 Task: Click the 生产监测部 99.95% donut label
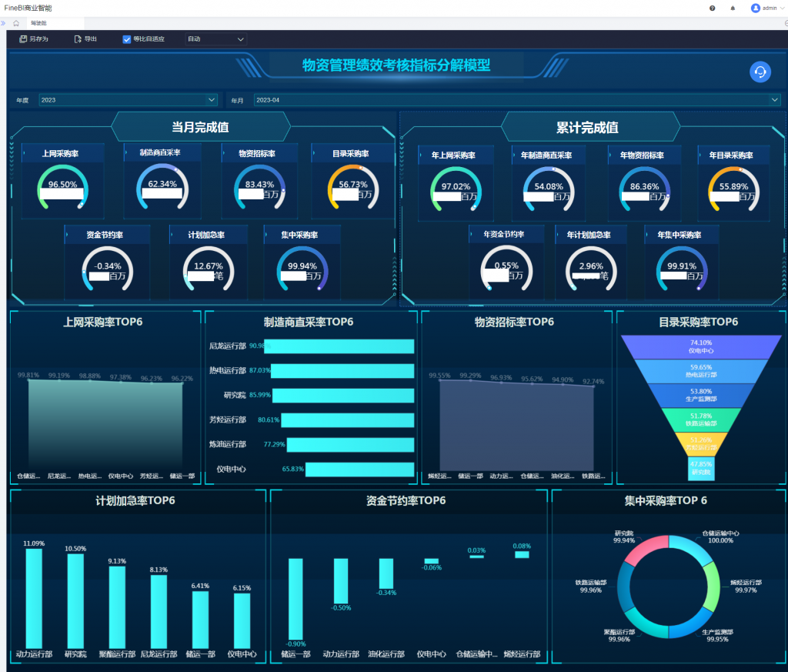[x=718, y=635]
